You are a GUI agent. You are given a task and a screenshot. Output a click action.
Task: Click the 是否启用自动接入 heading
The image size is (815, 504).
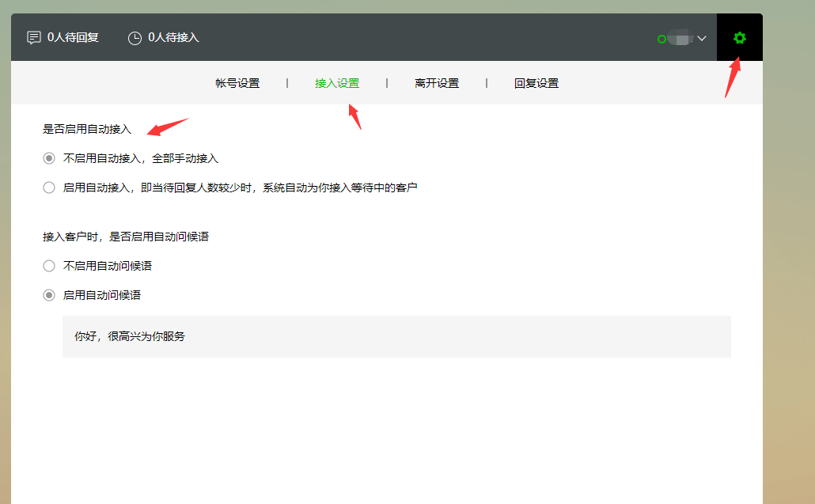[87, 129]
